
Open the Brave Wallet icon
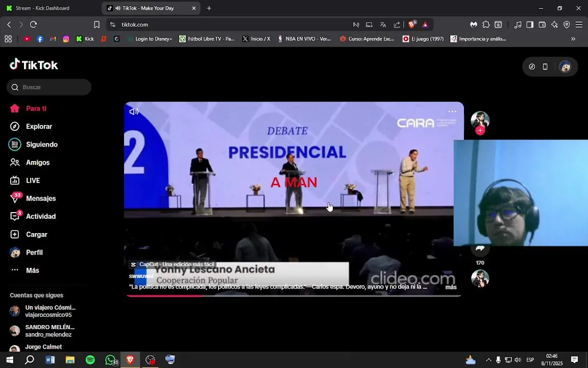click(542, 25)
